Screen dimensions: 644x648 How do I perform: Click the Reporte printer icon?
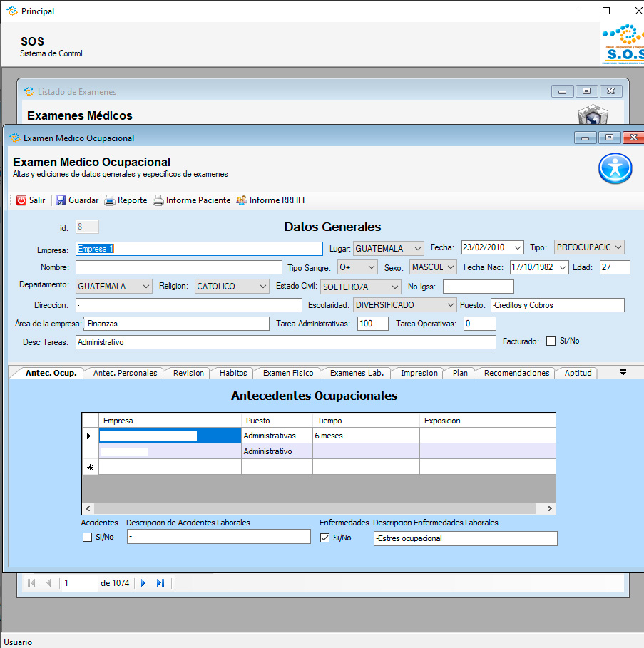(x=110, y=200)
